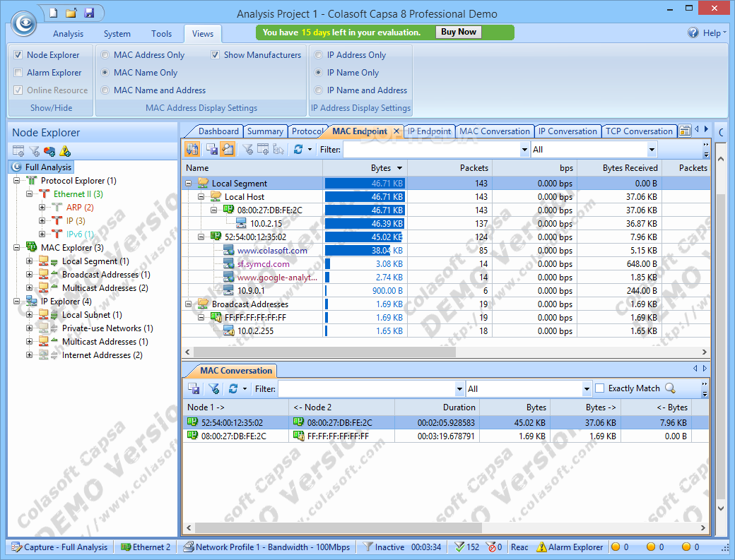The image size is (735, 560).
Task: Sort conversations by Duration column header
Action: [437, 407]
